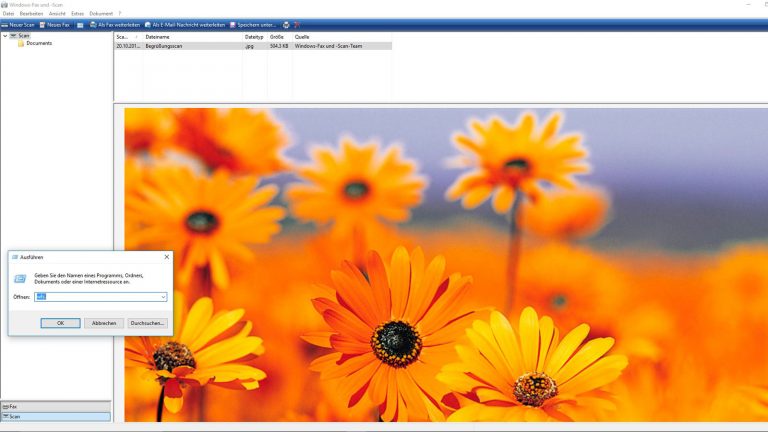Open the Datei menu
The height and width of the screenshot is (432, 768).
pyautogui.click(x=8, y=13)
